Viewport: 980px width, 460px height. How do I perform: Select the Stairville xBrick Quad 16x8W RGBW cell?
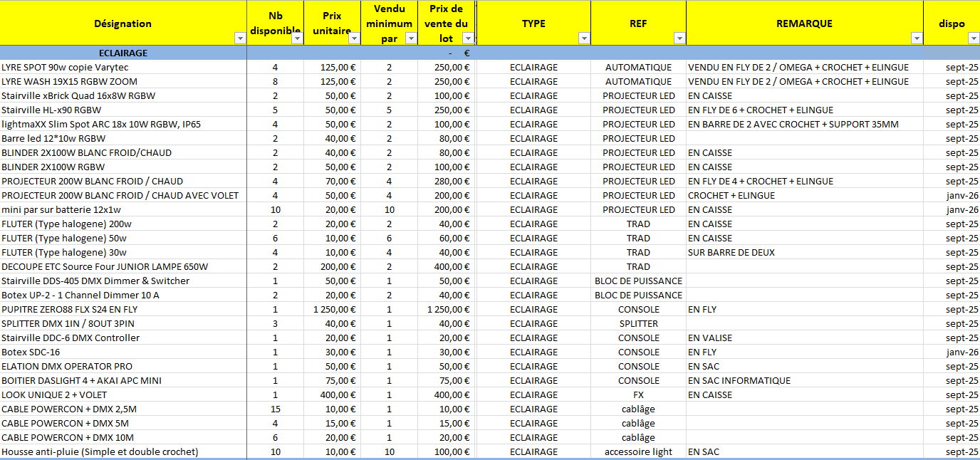[123, 95]
